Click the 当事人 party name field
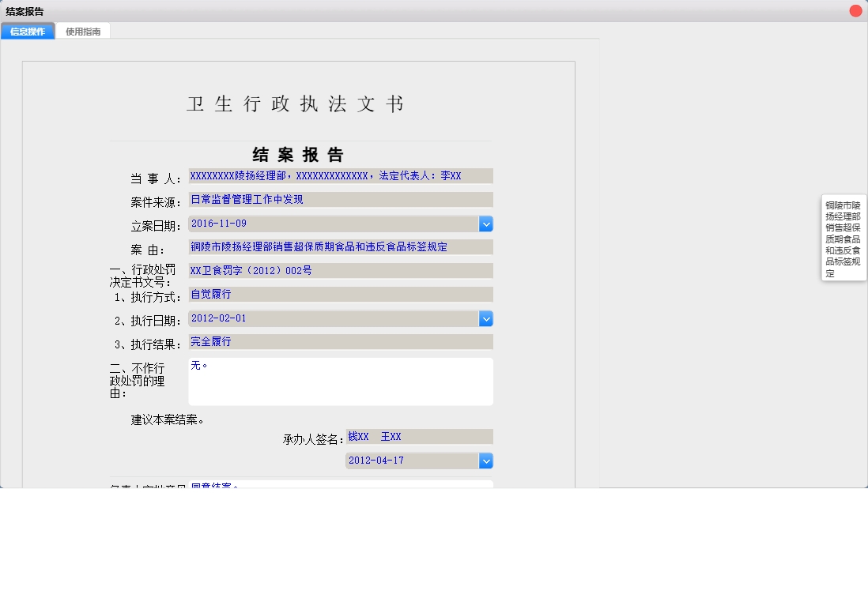 pyautogui.click(x=340, y=175)
